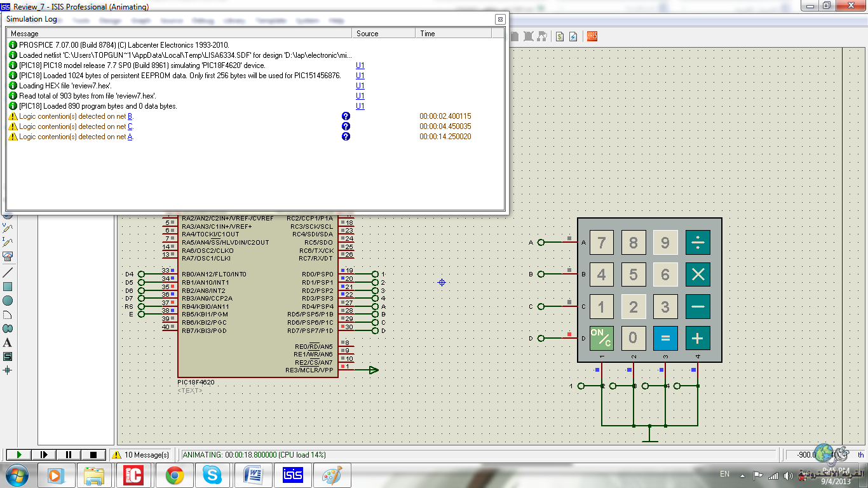Open the 10 Message(s) status indicator

pyautogui.click(x=141, y=455)
